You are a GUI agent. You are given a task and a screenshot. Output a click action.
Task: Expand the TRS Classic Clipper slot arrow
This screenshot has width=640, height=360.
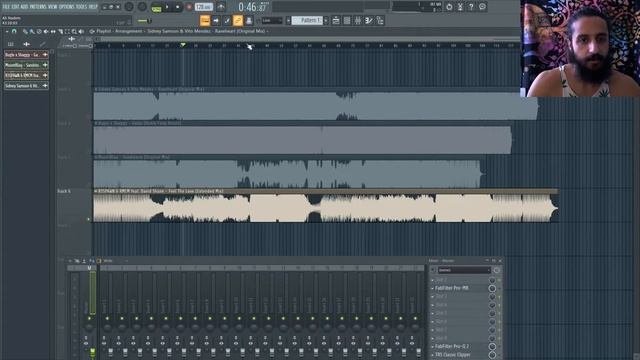[x=432, y=355]
